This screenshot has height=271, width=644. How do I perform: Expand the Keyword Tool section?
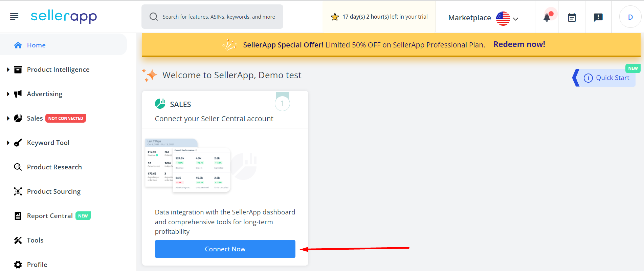(8, 143)
